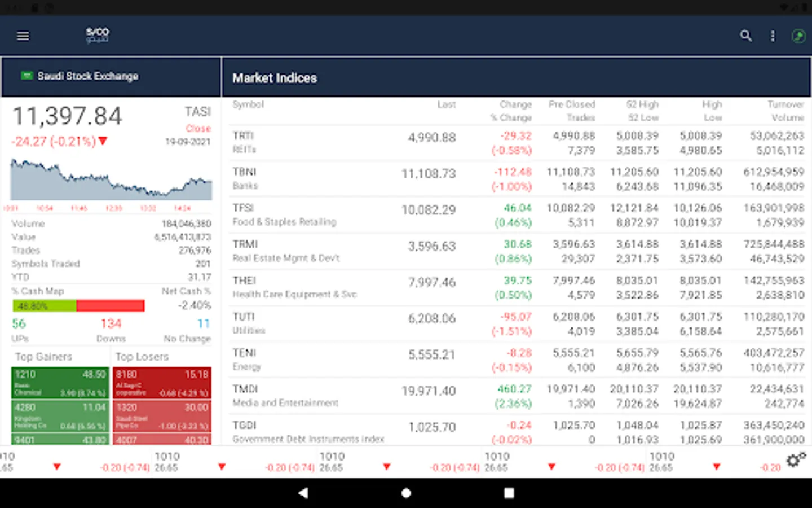The width and height of the screenshot is (812, 508).
Task: Tap TASI index value 11,397.84
Action: click(x=67, y=116)
